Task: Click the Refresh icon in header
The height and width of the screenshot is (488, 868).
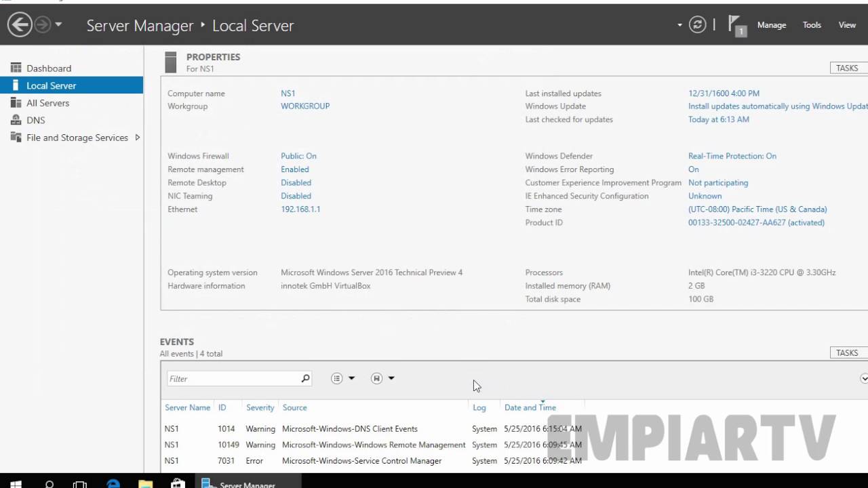Action: [697, 25]
